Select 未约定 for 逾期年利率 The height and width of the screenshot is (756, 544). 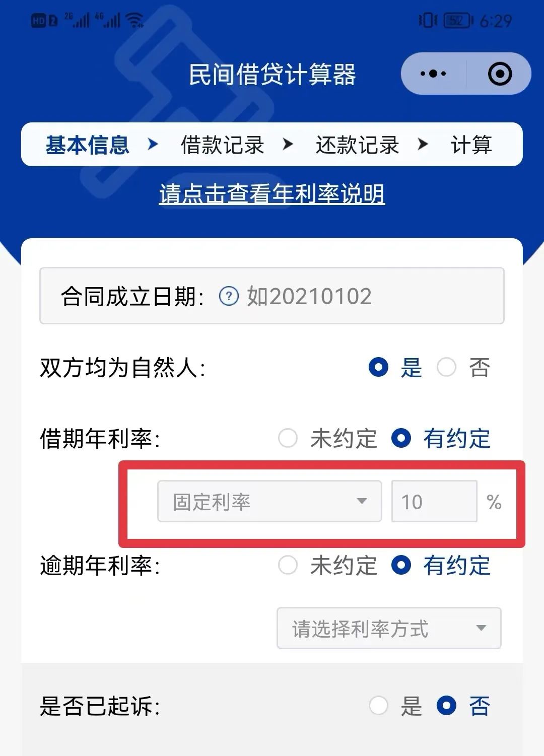288,565
